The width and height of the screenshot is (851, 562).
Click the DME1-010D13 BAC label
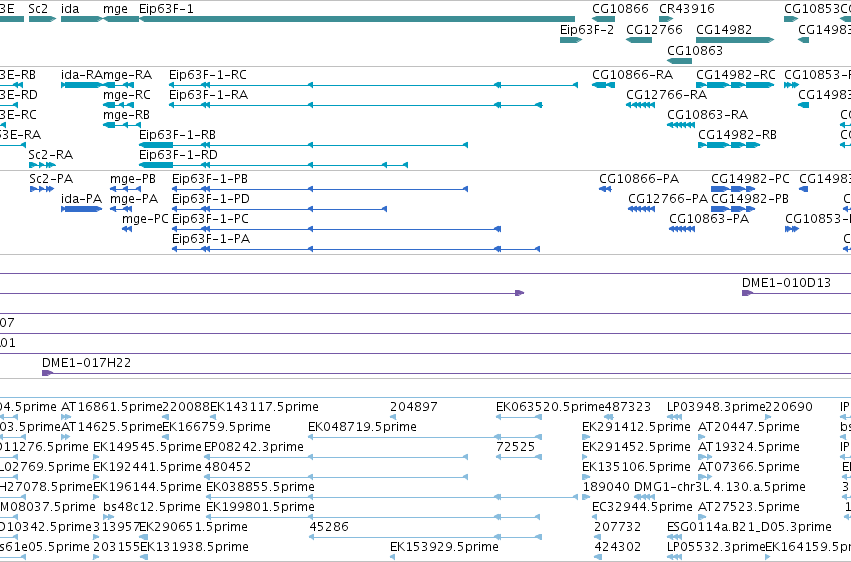click(786, 283)
